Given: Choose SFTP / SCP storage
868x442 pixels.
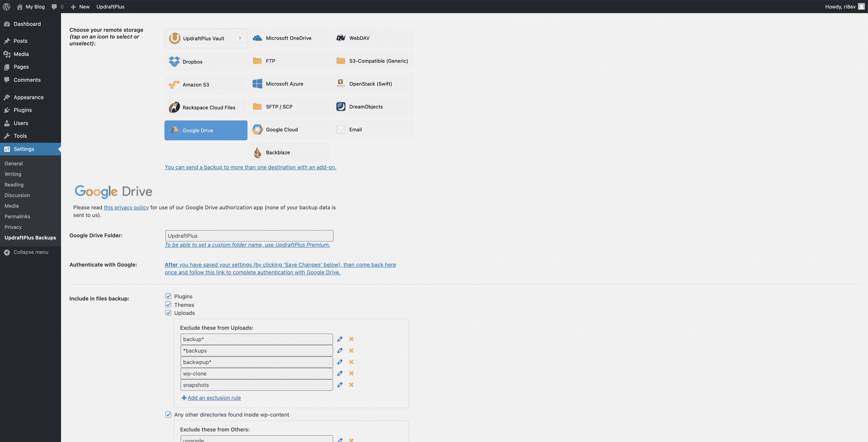Looking at the screenshot, I should point(289,107).
